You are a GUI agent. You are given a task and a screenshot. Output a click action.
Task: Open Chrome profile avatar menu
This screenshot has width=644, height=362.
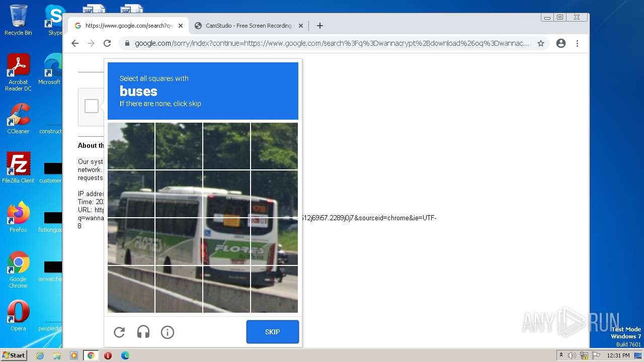[561, 43]
